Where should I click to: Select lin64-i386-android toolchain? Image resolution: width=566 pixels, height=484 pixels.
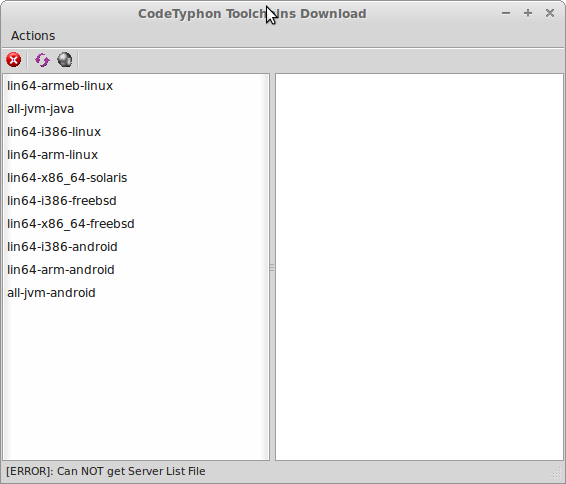tap(136, 247)
